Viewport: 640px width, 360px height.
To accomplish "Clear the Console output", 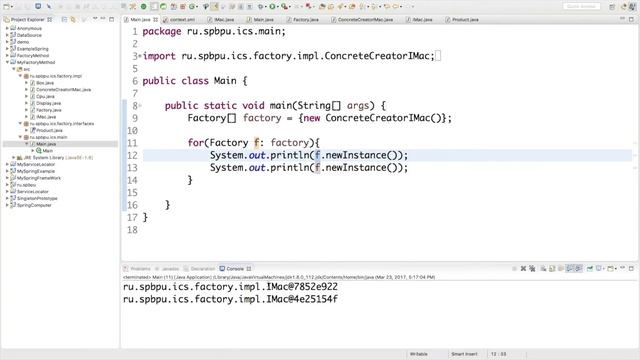I will pos(543,269).
